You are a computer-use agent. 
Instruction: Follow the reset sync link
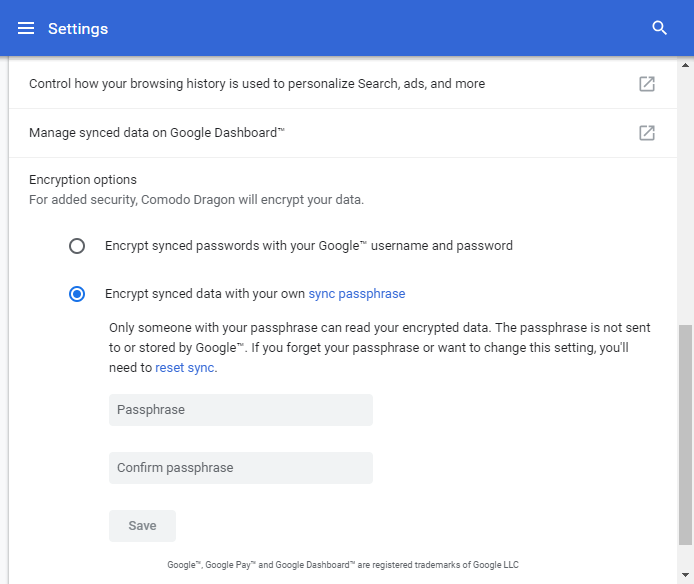coord(185,368)
